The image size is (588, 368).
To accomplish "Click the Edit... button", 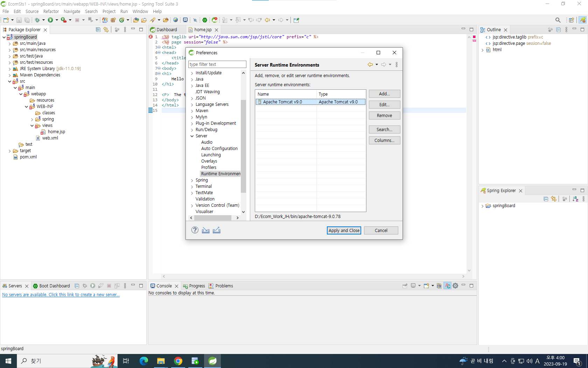I will pos(384,104).
